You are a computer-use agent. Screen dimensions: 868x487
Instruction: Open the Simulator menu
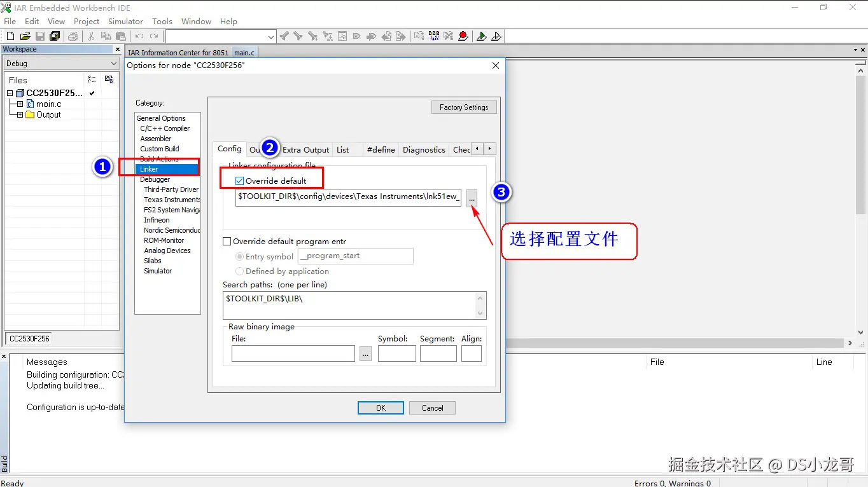coord(125,21)
